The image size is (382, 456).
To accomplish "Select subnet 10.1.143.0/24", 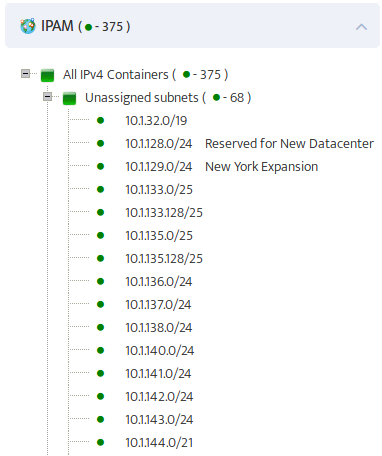I will 159,420.
